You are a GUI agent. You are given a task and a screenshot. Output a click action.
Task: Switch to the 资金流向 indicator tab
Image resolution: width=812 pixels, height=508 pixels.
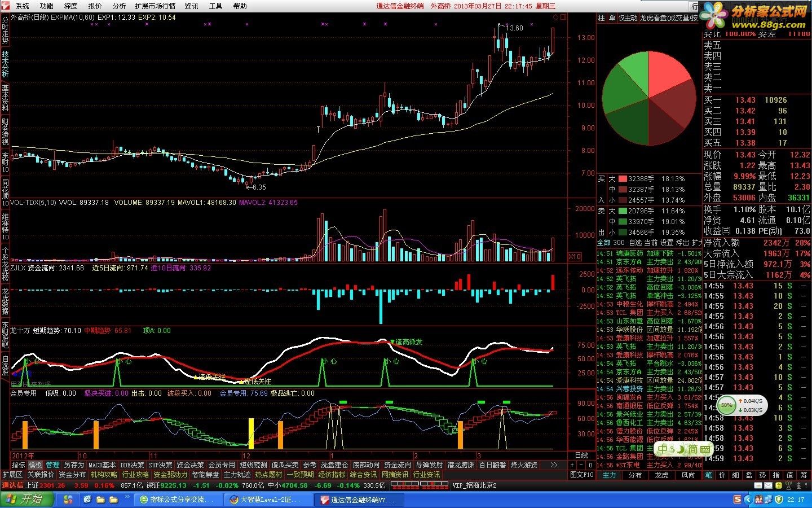(x=398, y=465)
